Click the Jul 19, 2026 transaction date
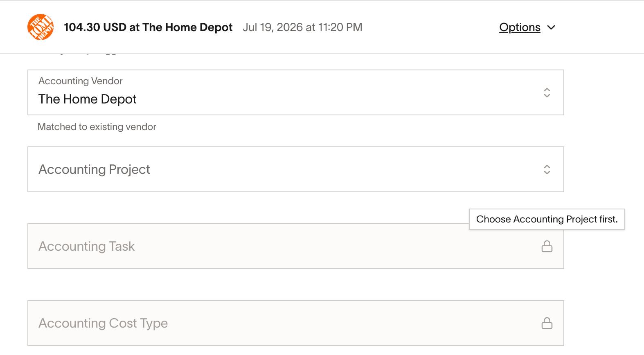 [302, 27]
